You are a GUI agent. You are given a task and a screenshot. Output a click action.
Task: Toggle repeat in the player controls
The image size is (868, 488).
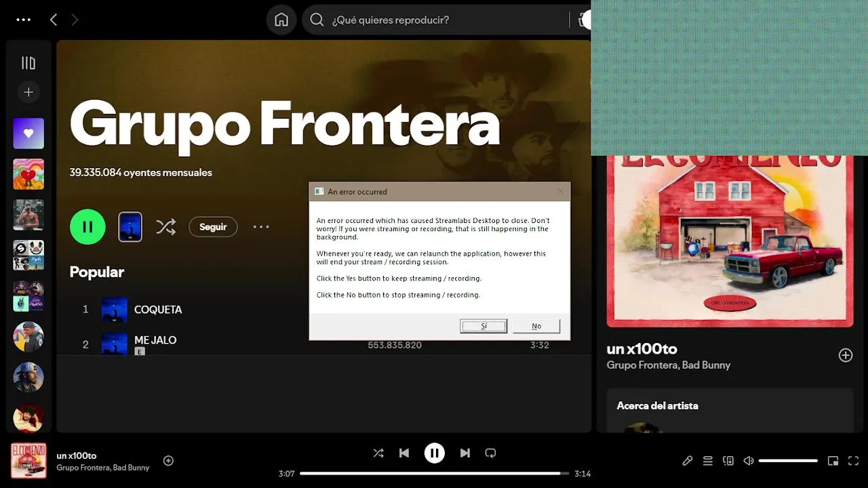tap(491, 453)
